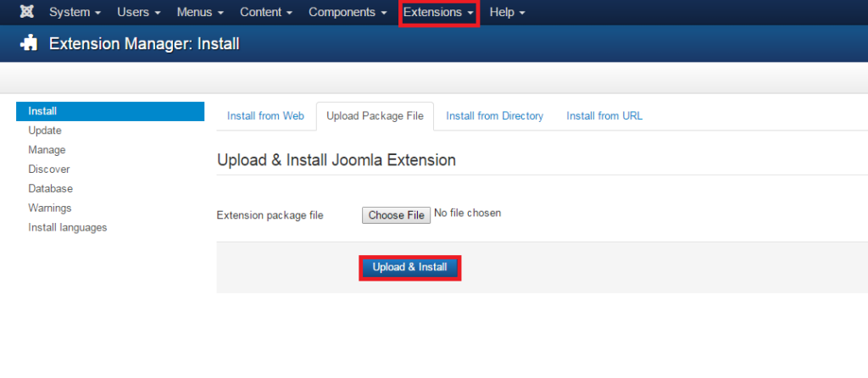Viewport: 868px width, 378px height.
Task: Select Install in the sidebar
Action: [x=110, y=111]
